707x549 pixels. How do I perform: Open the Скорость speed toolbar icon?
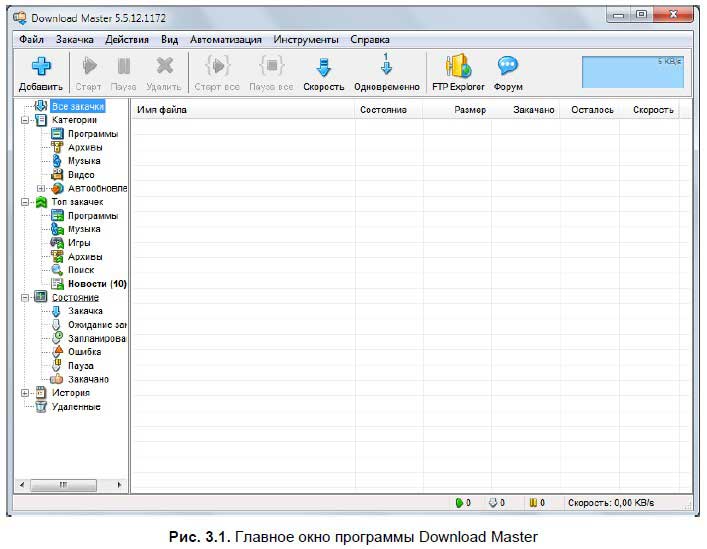[323, 67]
